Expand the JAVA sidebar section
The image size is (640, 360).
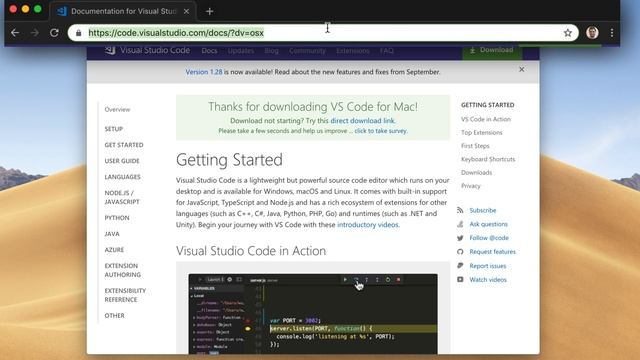tap(112, 234)
